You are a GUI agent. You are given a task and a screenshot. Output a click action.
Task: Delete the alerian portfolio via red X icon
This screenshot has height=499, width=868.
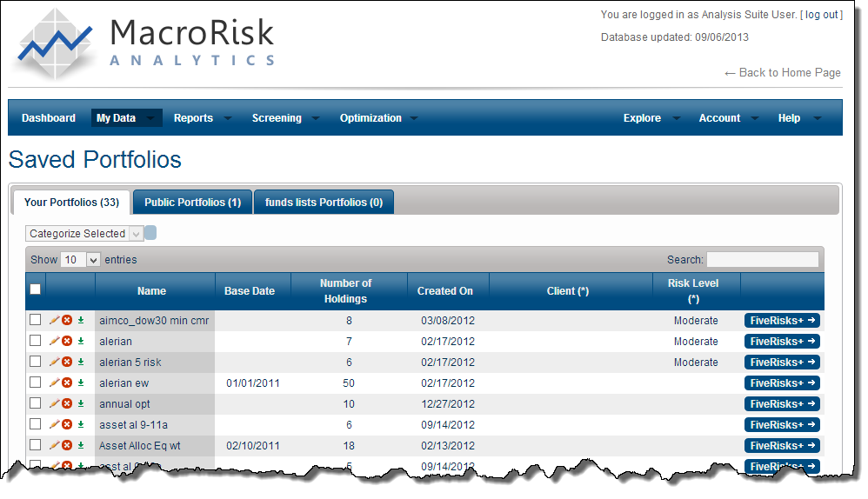pos(67,341)
